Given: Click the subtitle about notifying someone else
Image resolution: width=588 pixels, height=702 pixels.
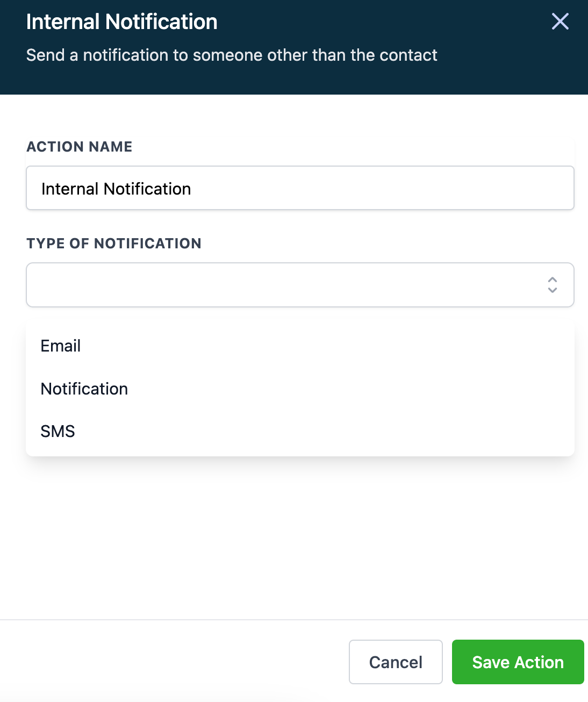Looking at the screenshot, I should coord(232,55).
